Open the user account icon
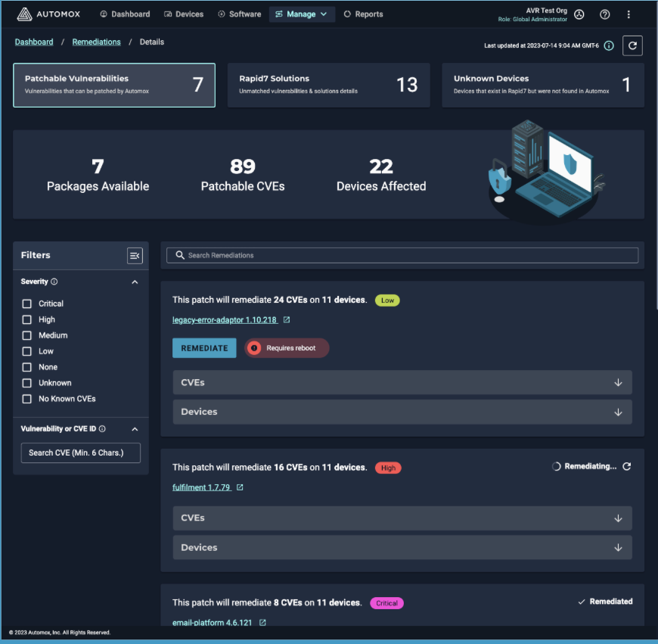This screenshot has height=644, width=658. (579, 14)
